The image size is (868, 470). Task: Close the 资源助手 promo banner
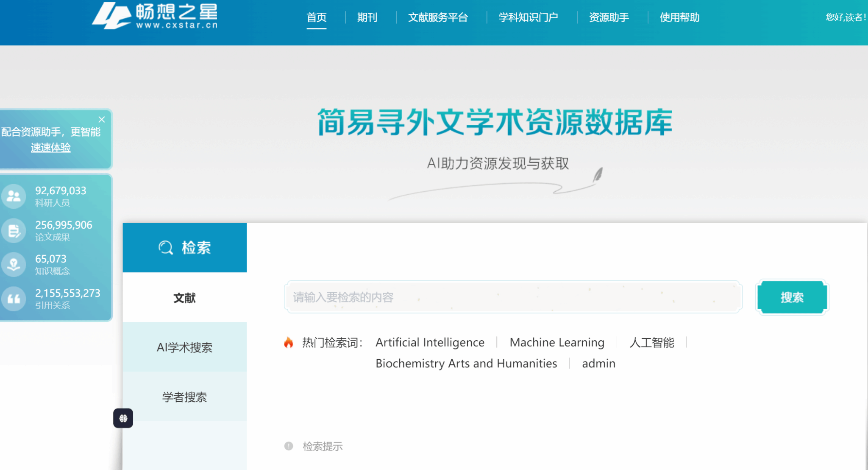102,119
